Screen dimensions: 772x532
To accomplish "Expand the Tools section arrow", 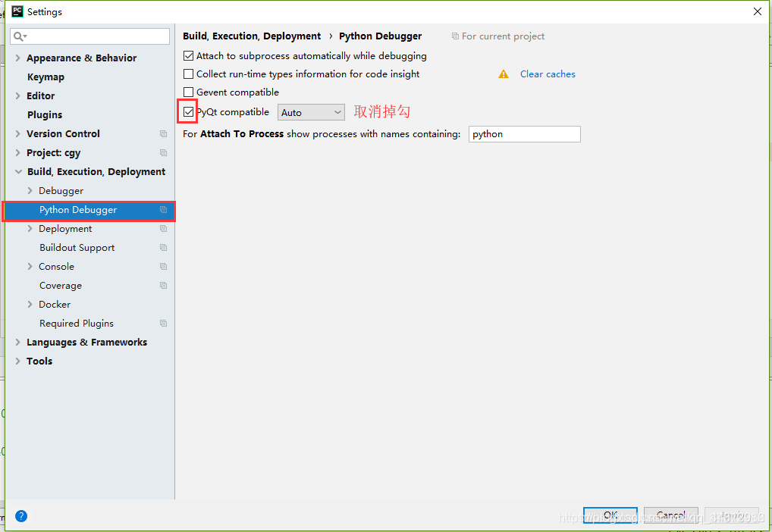I will point(17,361).
